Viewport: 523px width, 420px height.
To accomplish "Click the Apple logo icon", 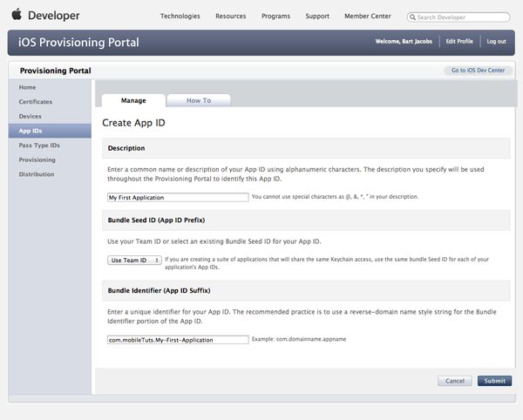I will click(17, 15).
